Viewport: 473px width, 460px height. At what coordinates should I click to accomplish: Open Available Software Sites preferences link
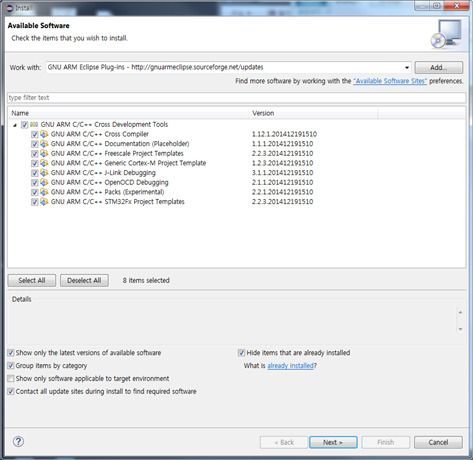point(390,81)
